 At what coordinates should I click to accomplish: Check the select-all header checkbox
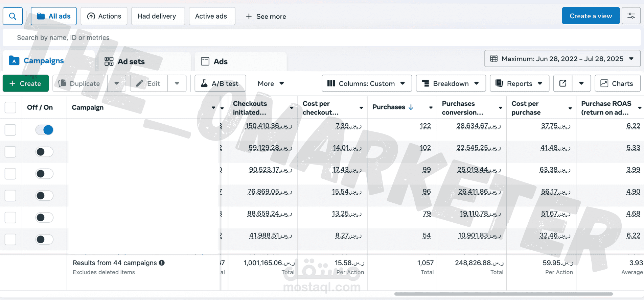[x=10, y=107]
